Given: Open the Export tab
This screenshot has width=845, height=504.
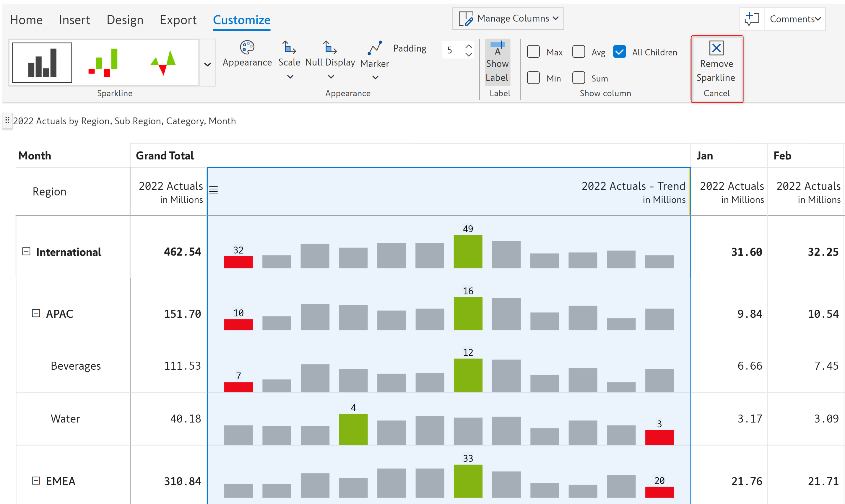Looking at the screenshot, I should [178, 20].
